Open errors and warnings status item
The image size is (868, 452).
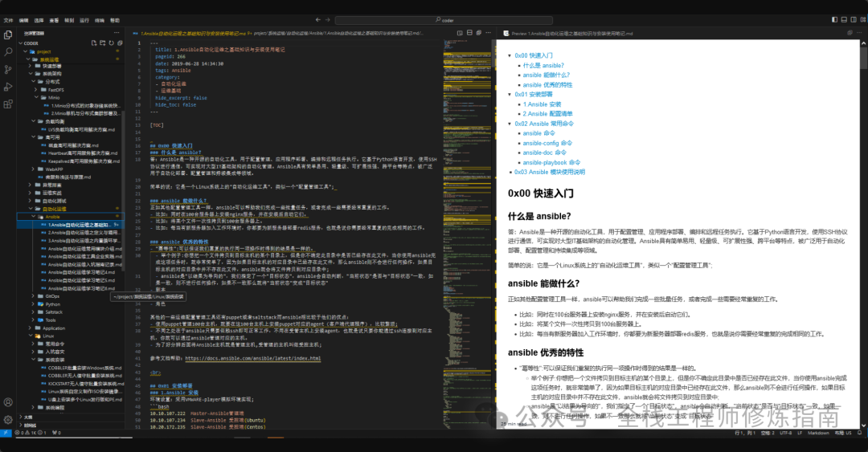(30, 433)
